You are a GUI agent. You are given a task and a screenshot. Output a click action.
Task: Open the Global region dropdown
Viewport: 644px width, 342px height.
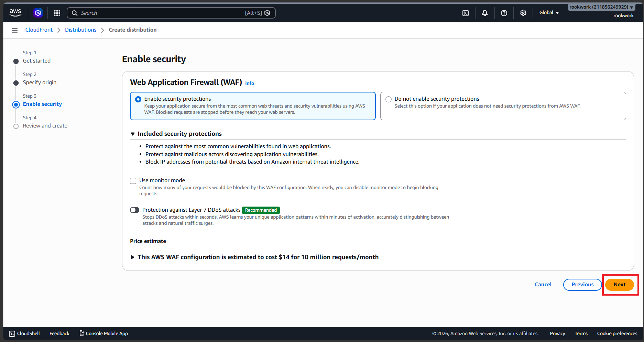pyautogui.click(x=549, y=13)
